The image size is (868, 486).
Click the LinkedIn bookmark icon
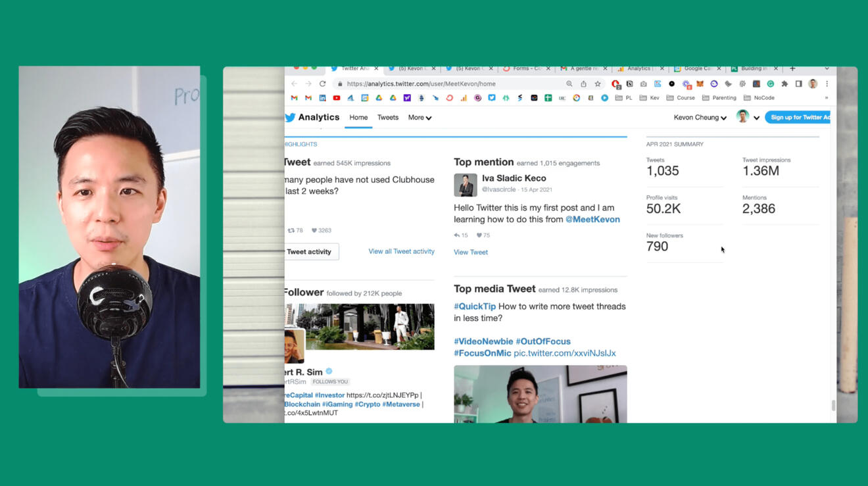(322, 98)
